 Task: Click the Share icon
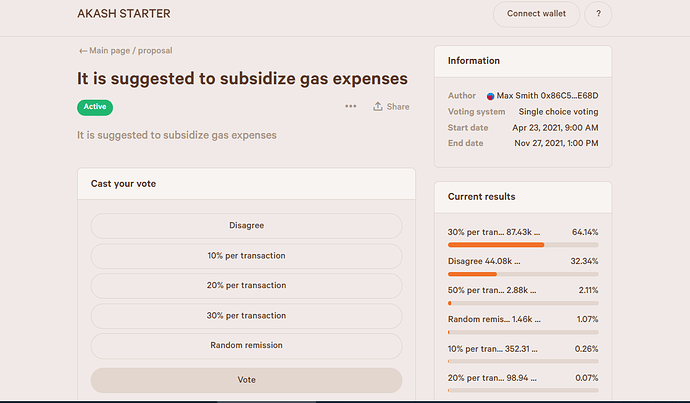(378, 106)
